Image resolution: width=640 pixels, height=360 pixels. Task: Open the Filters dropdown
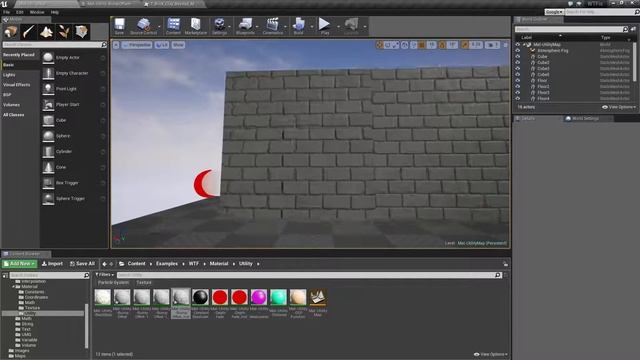coord(104,275)
